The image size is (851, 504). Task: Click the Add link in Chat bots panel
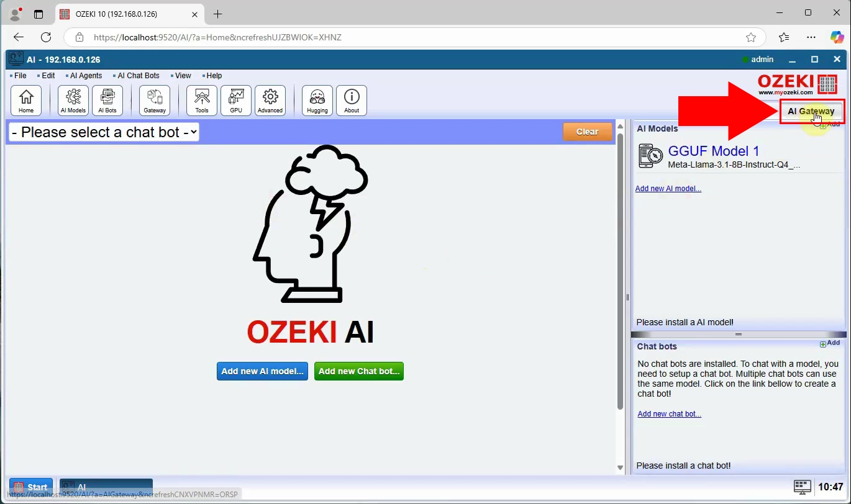point(830,343)
